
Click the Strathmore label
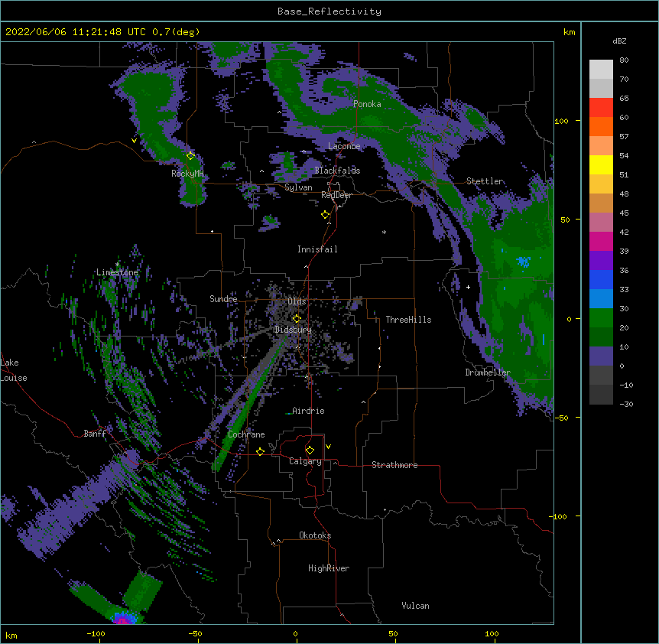(x=394, y=465)
